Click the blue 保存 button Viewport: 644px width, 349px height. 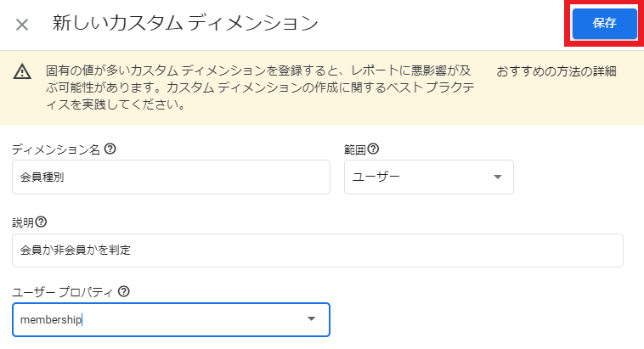point(605,24)
